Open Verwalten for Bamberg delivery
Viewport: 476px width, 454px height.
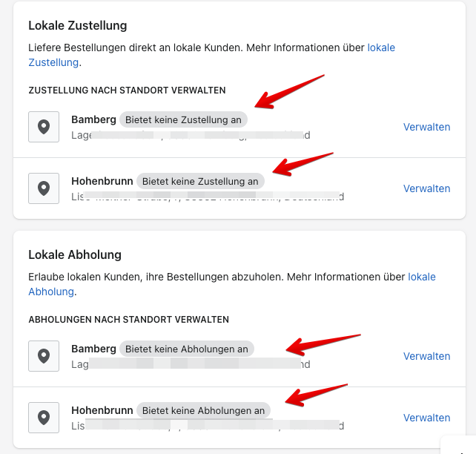click(426, 127)
